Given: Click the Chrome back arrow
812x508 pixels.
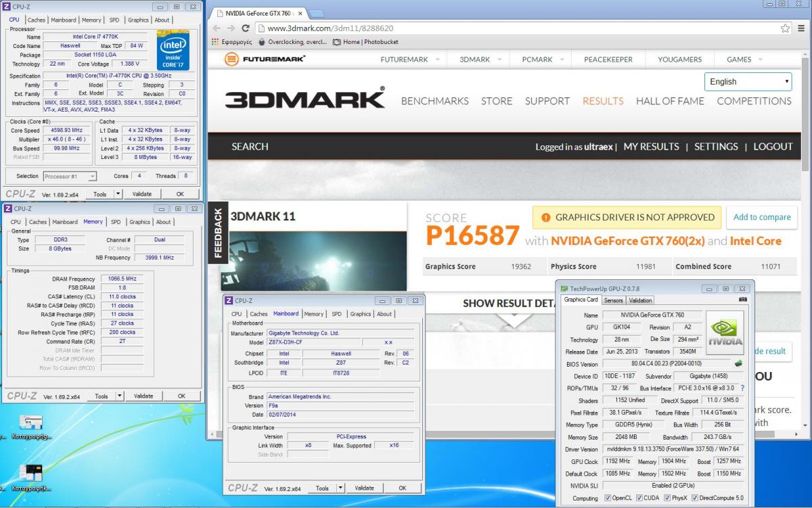Looking at the screenshot, I should coord(217,28).
